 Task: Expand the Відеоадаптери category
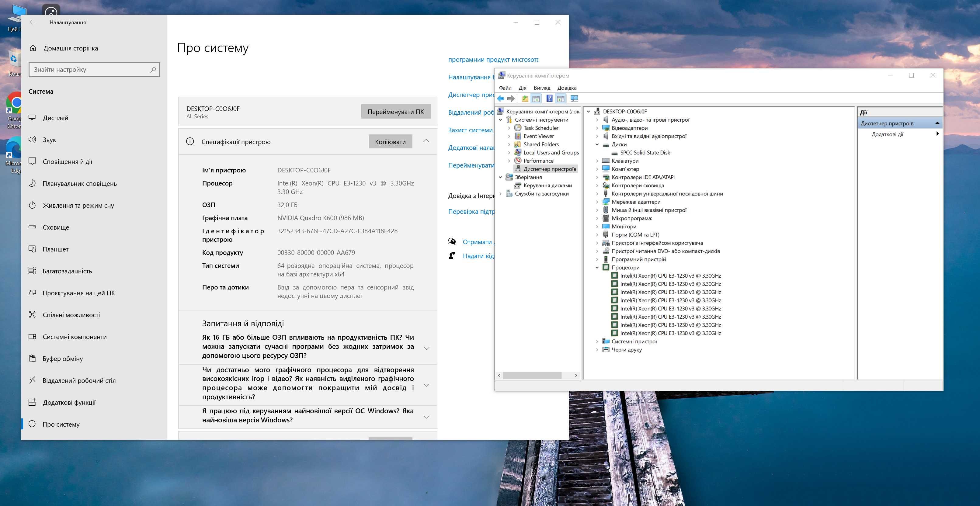click(x=597, y=128)
